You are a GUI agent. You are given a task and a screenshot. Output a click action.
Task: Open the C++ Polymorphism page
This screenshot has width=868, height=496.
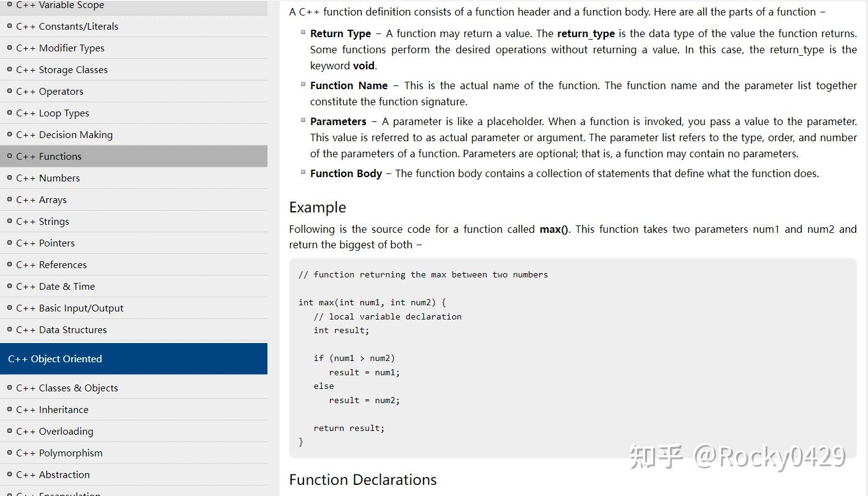click(59, 453)
